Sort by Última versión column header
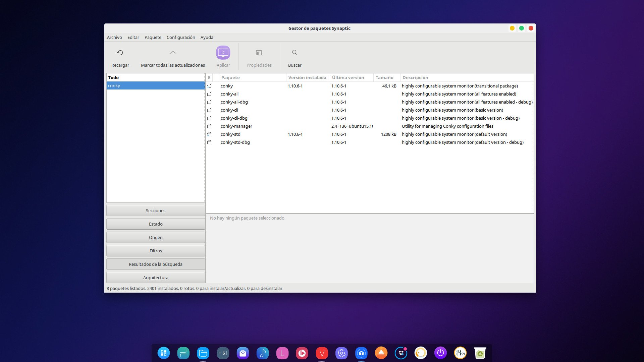The width and height of the screenshot is (644, 362). pyautogui.click(x=352, y=77)
